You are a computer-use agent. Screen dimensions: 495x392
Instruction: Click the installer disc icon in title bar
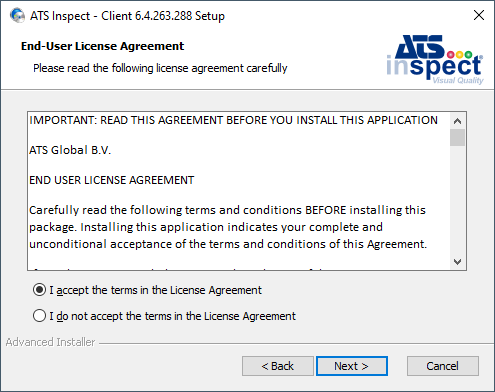[17, 15]
